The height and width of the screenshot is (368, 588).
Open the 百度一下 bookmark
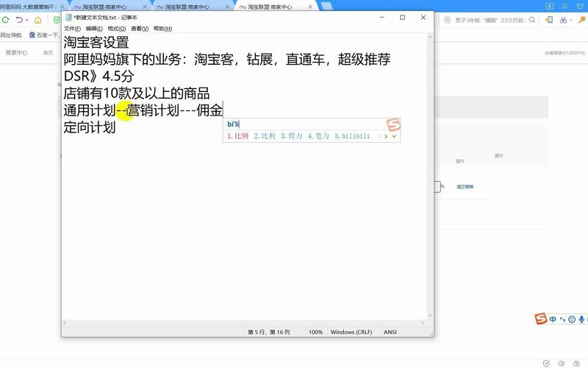coord(44,35)
